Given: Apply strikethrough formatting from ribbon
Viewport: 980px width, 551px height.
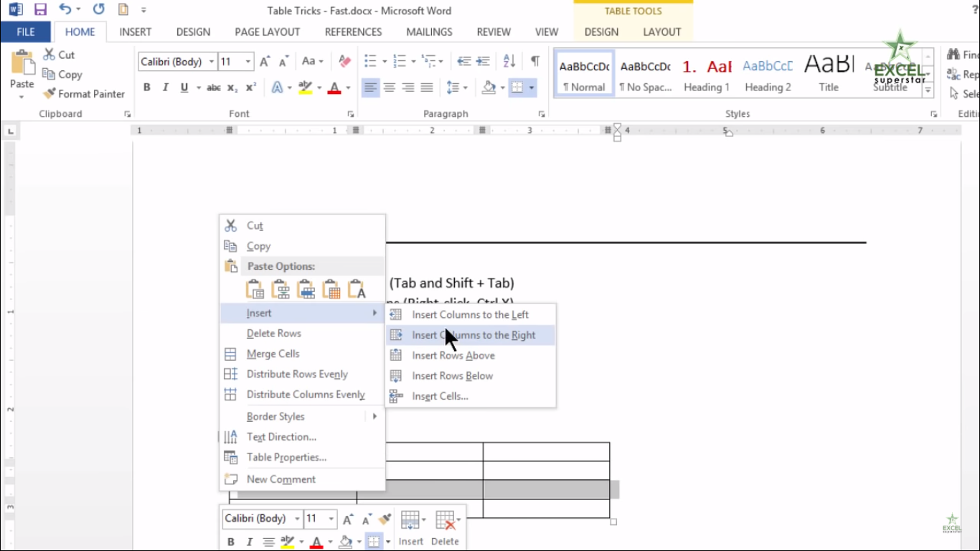Looking at the screenshot, I should tap(213, 88).
